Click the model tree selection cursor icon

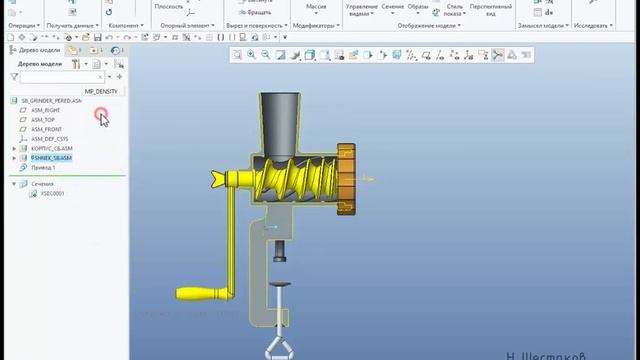click(x=119, y=64)
